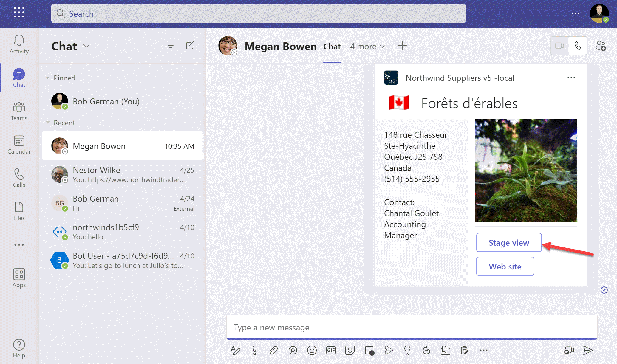This screenshot has height=364, width=617.
Task: Start an audio call with Megan Bowen
Action: (x=578, y=46)
